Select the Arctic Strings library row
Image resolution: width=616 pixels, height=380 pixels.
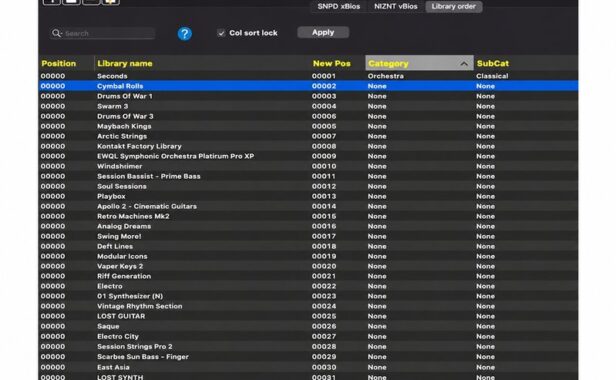(x=308, y=136)
